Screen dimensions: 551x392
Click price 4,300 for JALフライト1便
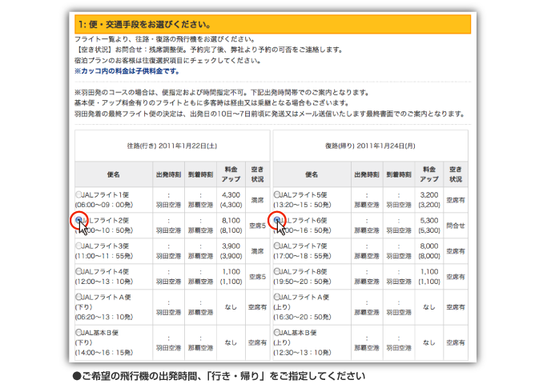coord(231,194)
